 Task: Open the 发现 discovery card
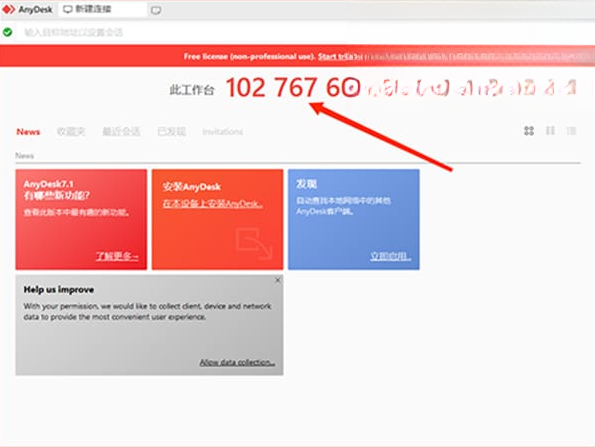tap(354, 219)
